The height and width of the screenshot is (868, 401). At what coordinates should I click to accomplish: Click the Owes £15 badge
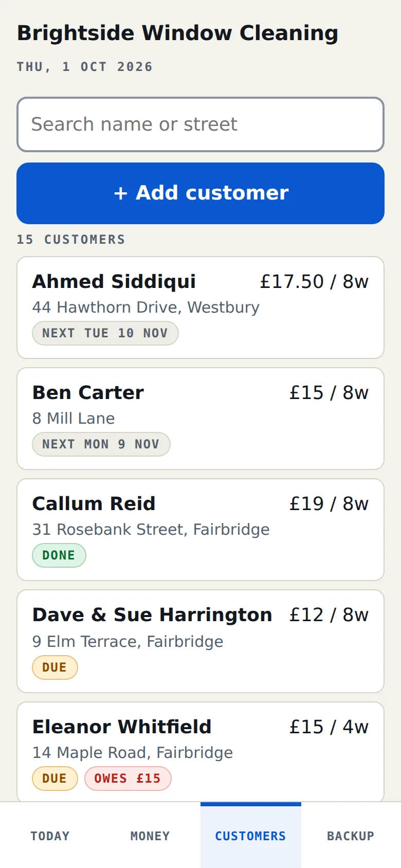pos(128,779)
